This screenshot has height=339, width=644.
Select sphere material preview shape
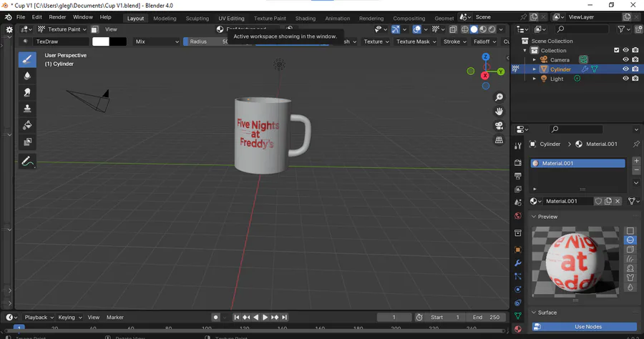click(x=630, y=240)
